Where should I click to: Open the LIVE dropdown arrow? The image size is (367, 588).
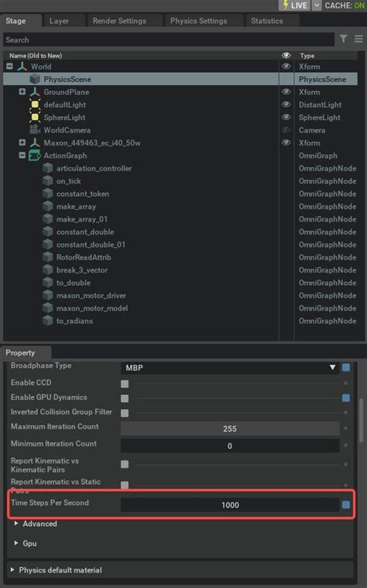317,5
